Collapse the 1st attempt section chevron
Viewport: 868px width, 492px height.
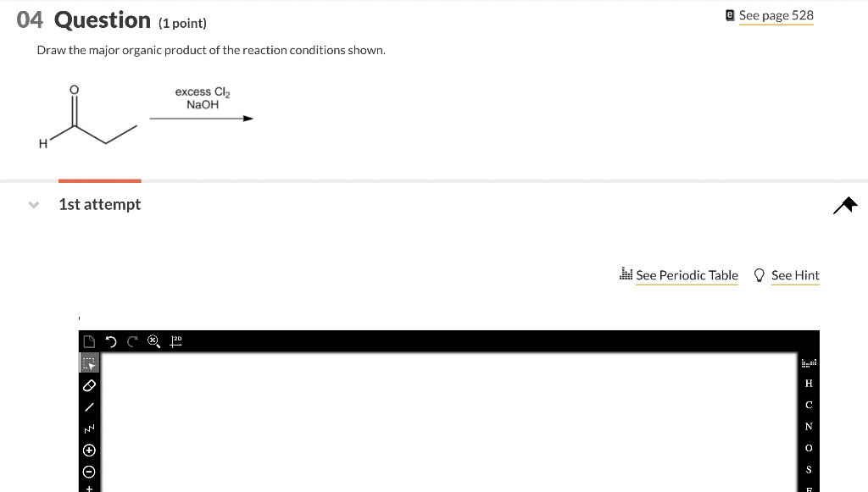[x=32, y=204]
